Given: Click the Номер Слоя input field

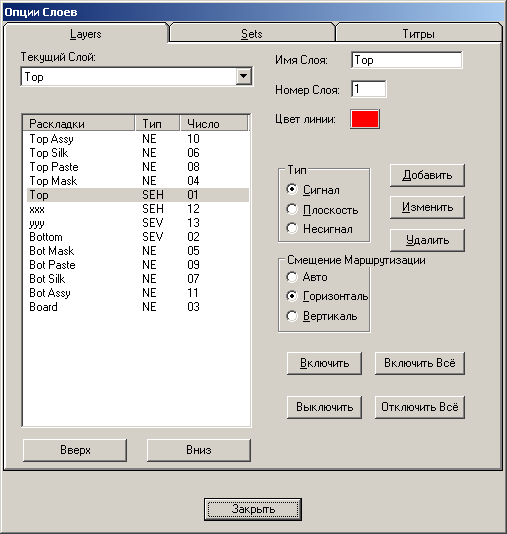Looking at the screenshot, I should 369,89.
